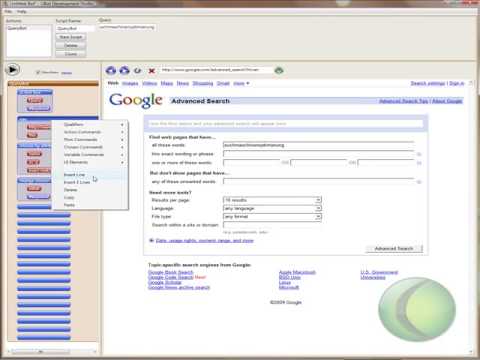This screenshot has width=480, height=360.
Task: Click the Images link on Google page
Action: click(130, 83)
